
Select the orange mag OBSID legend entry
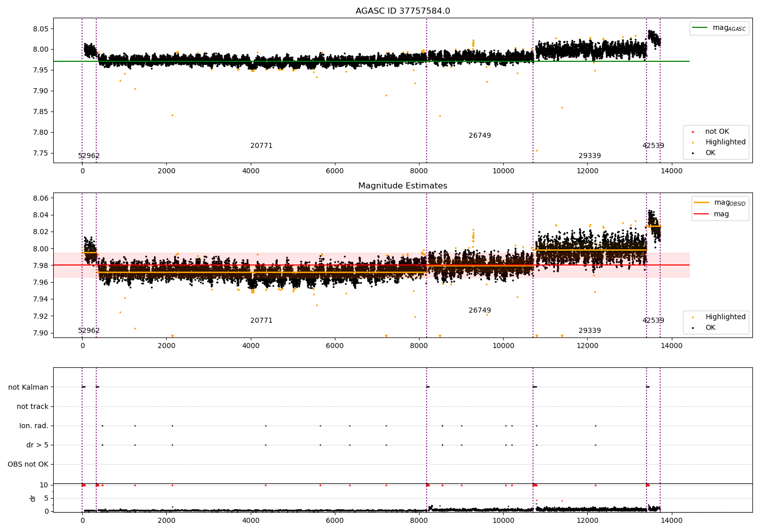(x=720, y=203)
